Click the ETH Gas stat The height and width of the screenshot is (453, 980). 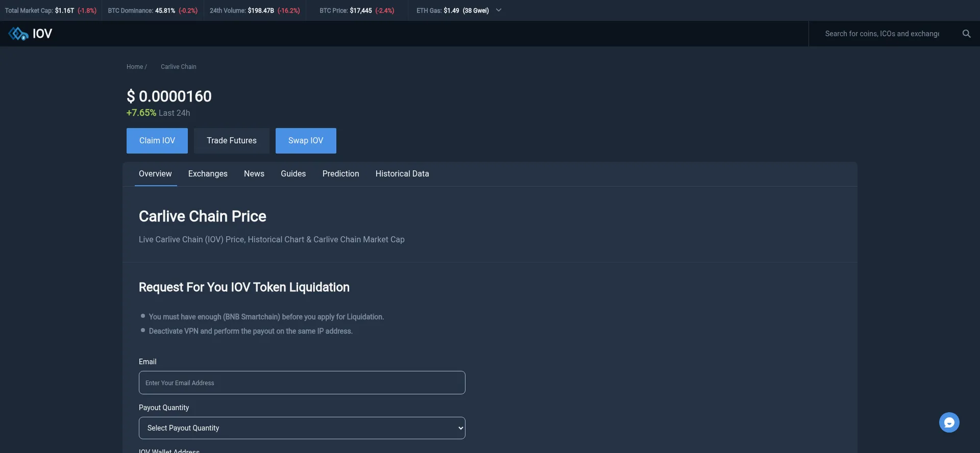453,10
